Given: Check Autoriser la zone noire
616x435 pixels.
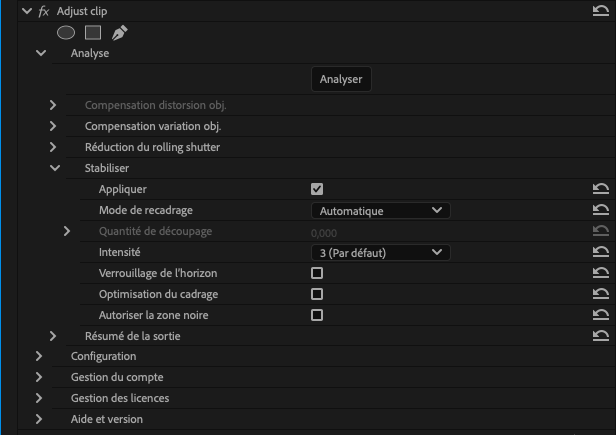Looking at the screenshot, I should 317,315.
